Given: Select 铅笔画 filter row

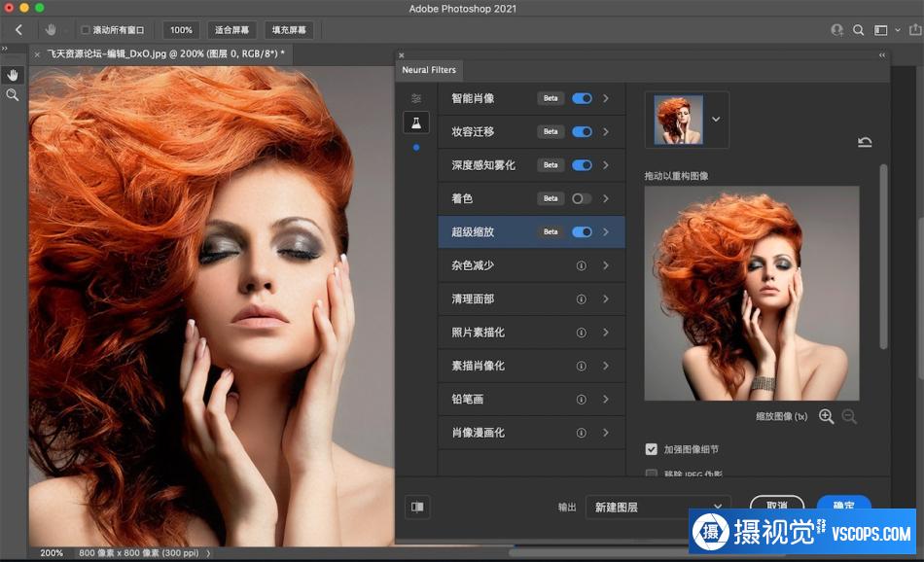Looking at the screenshot, I should click(531, 400).
